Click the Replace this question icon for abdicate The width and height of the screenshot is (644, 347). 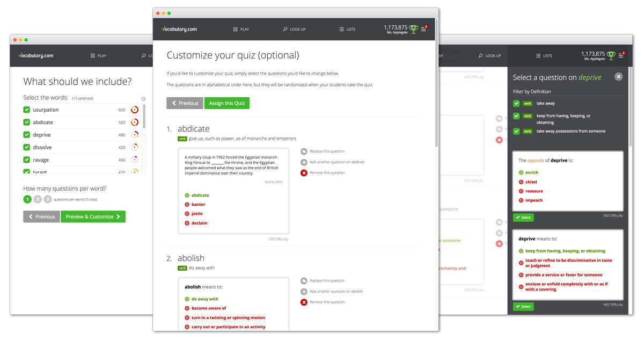pyautogui.click(x=304, y=151)
